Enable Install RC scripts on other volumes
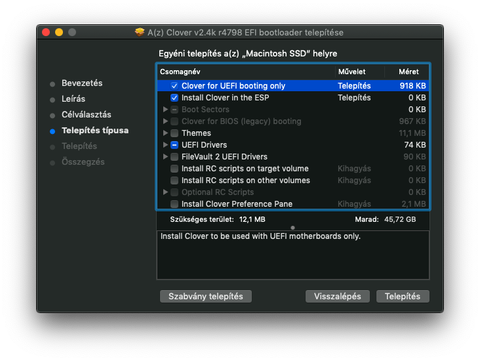This screenshot has height=361, width=480. coord(174,180)
